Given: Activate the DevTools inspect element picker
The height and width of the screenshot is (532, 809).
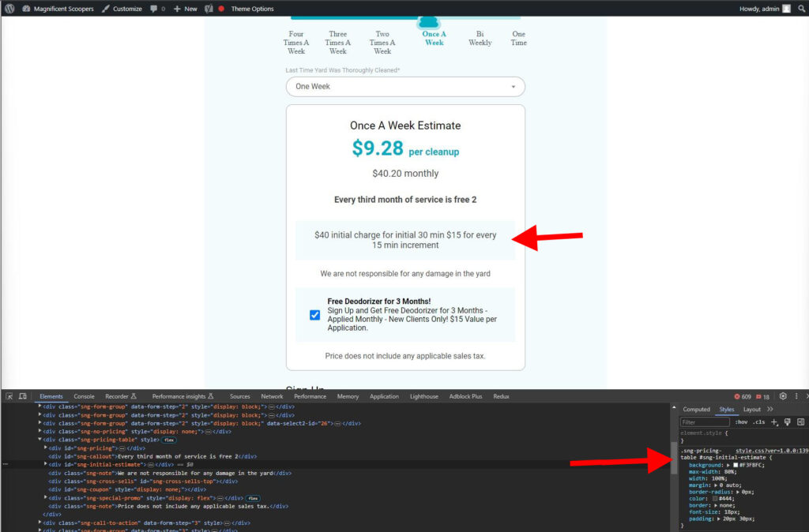Looking at the screenshot, I should [9, 396].
